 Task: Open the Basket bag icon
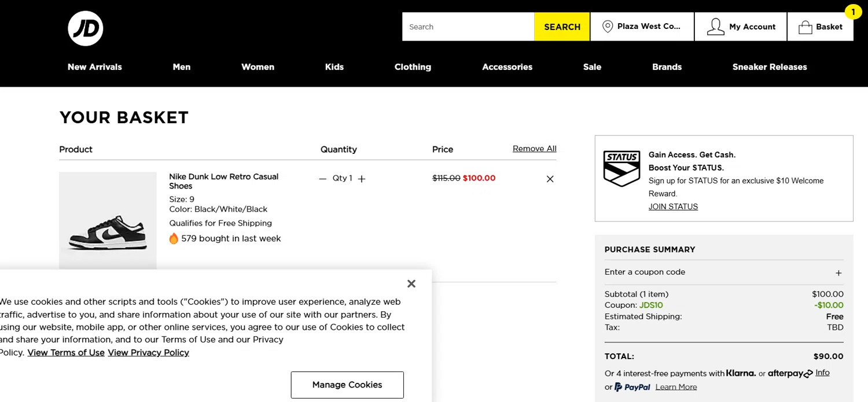805,27
